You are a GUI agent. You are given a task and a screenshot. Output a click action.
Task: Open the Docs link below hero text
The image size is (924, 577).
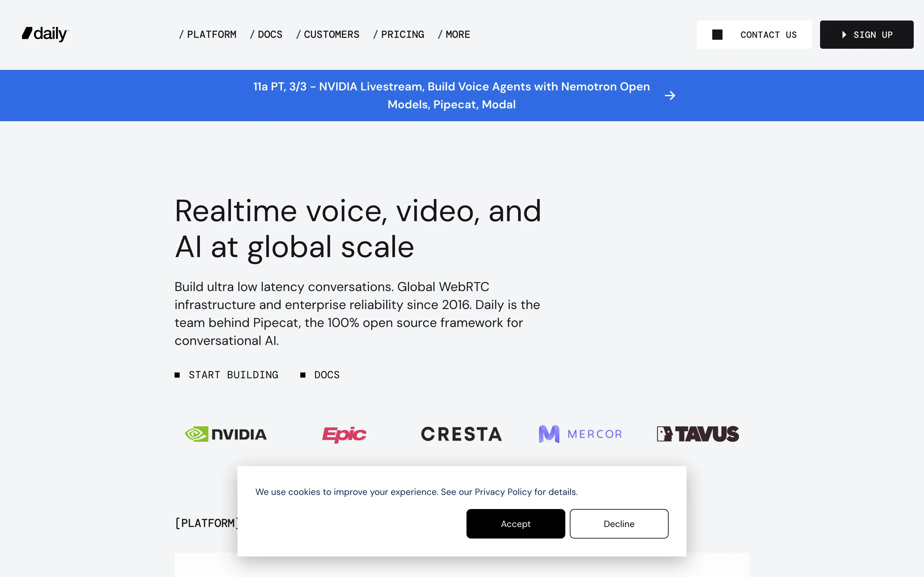click(327, 375)
